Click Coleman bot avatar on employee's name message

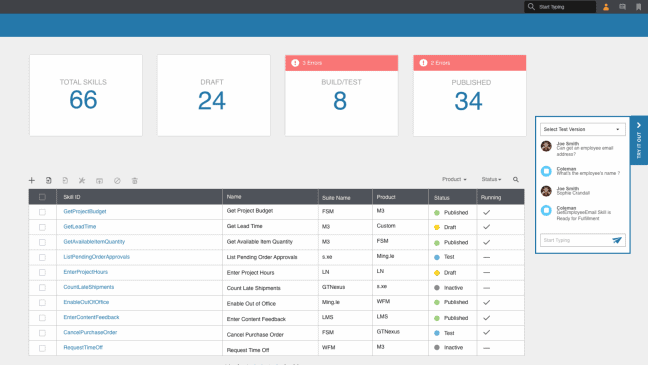(546, 171)
